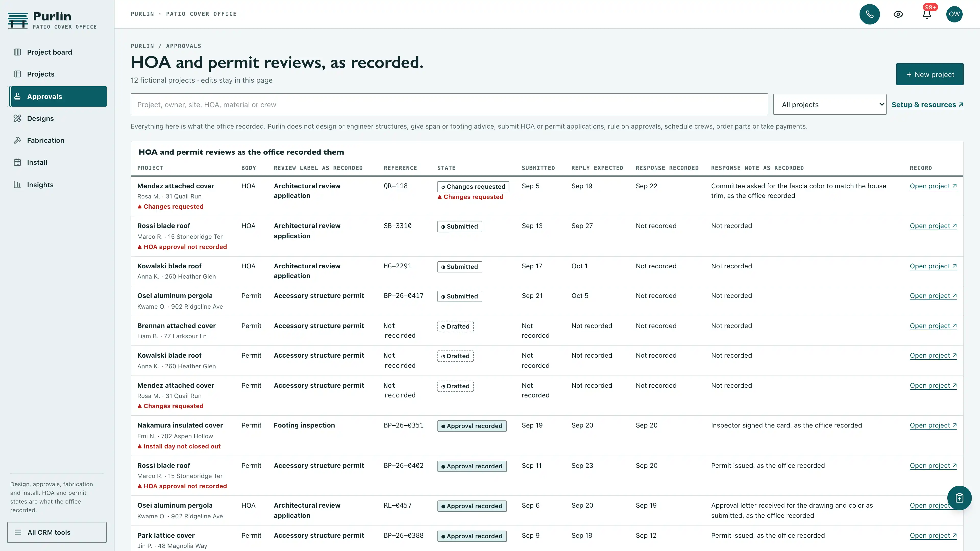This screenshot has width=980, height=551.
Task: Click reference RL-0457
Action: pos(398,505)
